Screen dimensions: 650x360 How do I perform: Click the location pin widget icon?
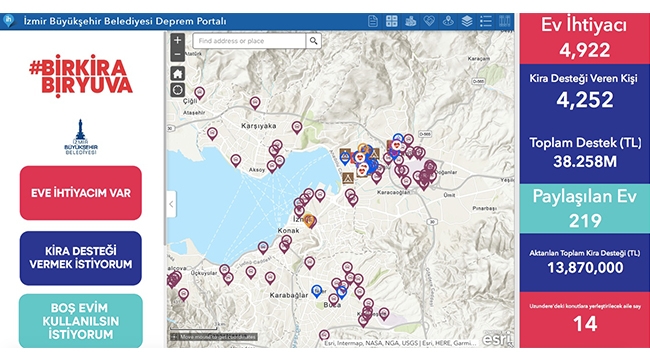(x=448, y=21)
